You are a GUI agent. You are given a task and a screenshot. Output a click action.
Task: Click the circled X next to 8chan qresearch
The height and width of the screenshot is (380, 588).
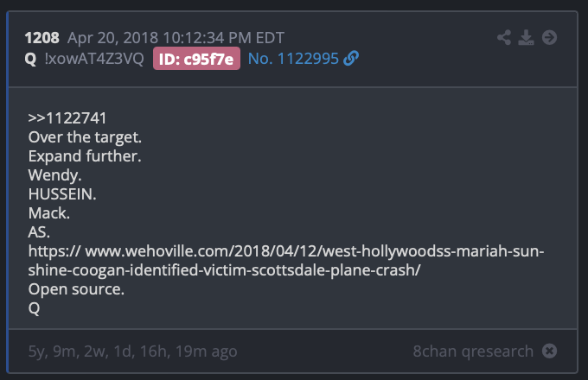(549, 351)
